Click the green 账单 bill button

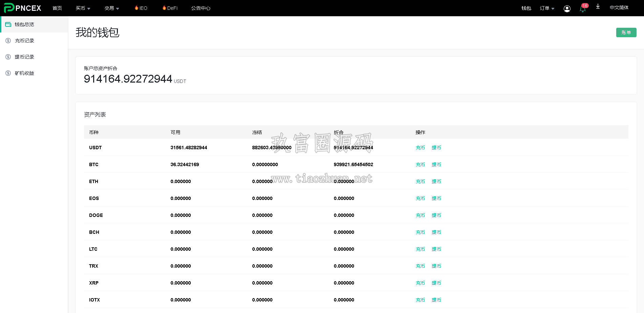[626, 32]
